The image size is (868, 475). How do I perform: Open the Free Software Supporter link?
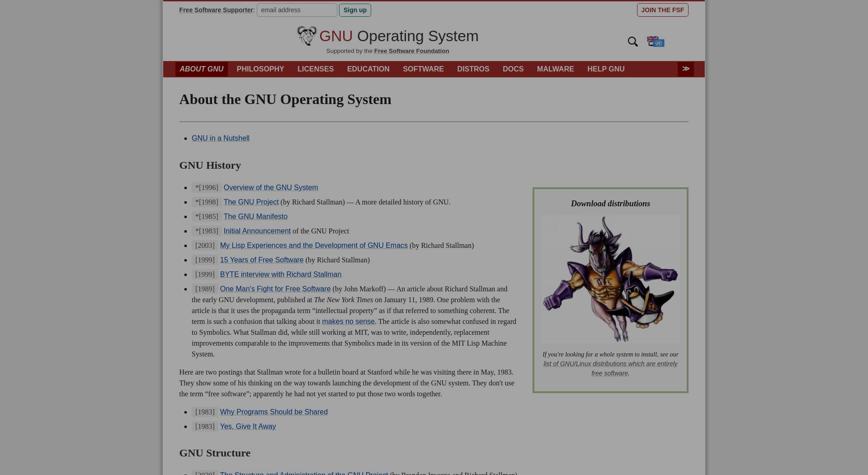click(x=216, y=10)
